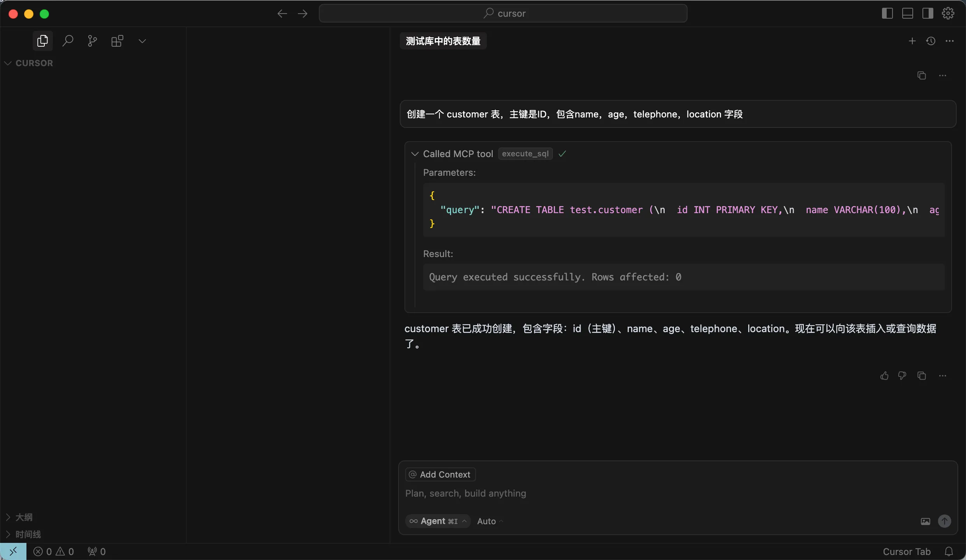
Task: Click Cursor Tab in status bar
Action: coord(906,552)
